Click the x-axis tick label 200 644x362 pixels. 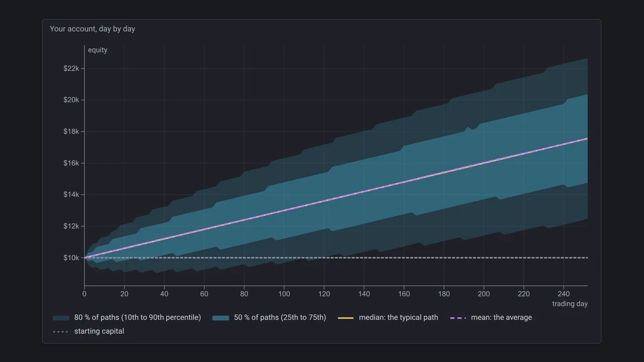tap(484, 294)
